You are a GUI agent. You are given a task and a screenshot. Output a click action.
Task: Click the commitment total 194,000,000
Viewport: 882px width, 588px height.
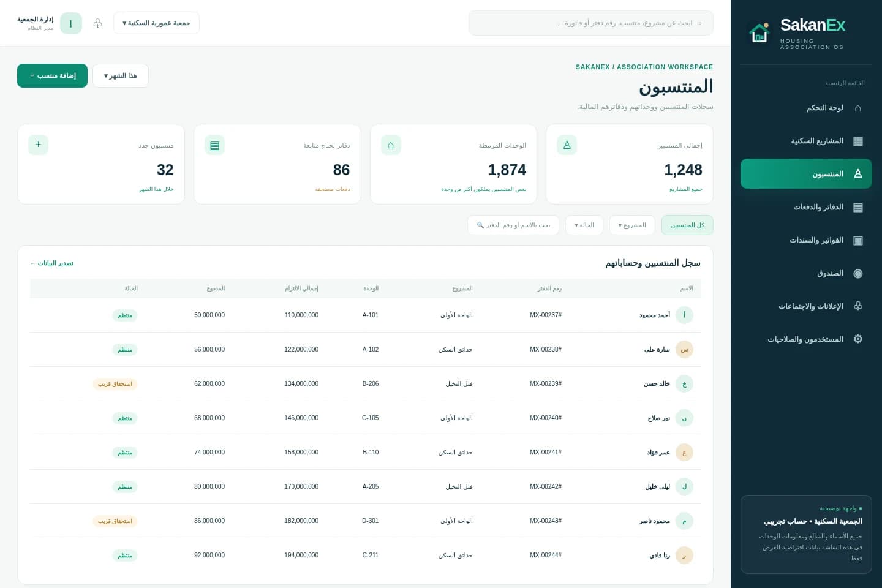coord(301,556)
